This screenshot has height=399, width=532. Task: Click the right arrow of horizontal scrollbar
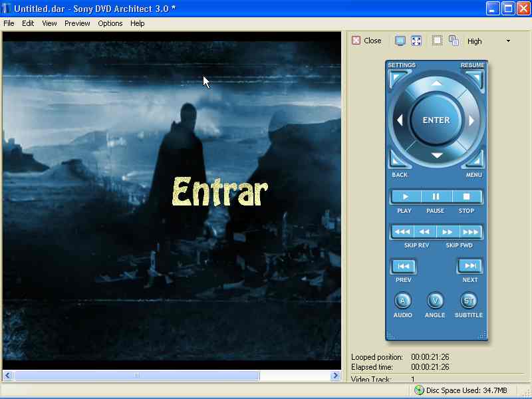(336, 375)
